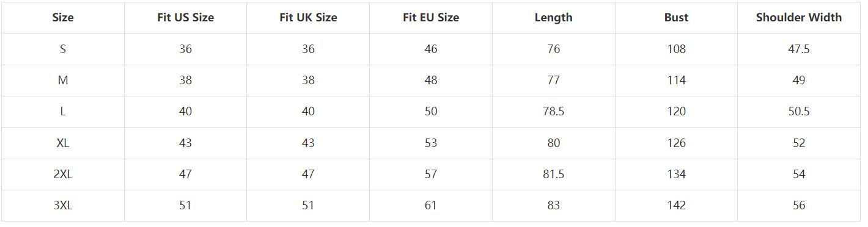The image size is (868, 227).
Task: Click the M size row label
Action: click(63, 80)
